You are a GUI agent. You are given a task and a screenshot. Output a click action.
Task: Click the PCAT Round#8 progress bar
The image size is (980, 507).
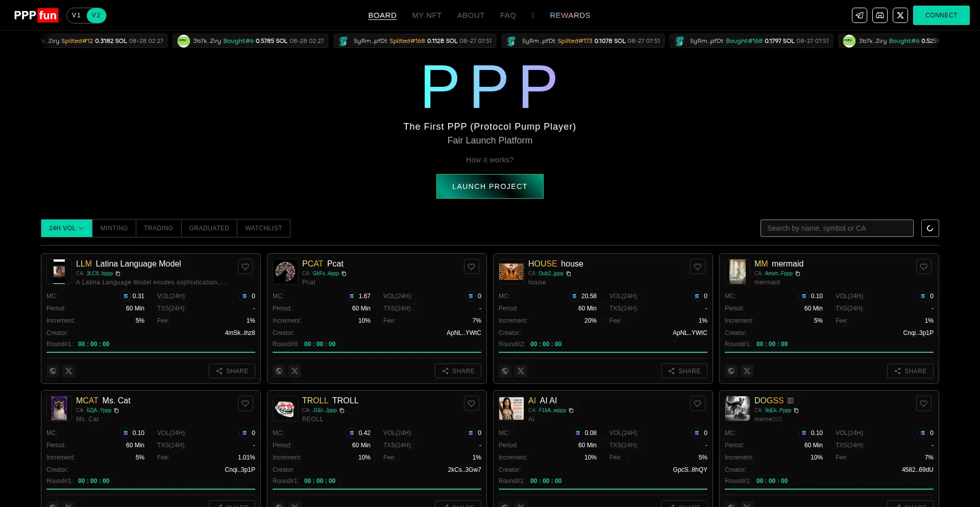pyautogui.click(x=377, y=352)
